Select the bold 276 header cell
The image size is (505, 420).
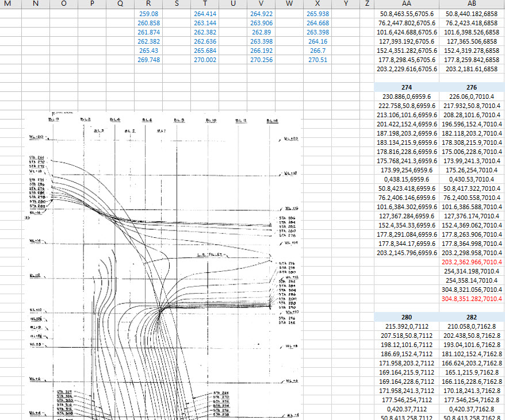click(471, 87)
